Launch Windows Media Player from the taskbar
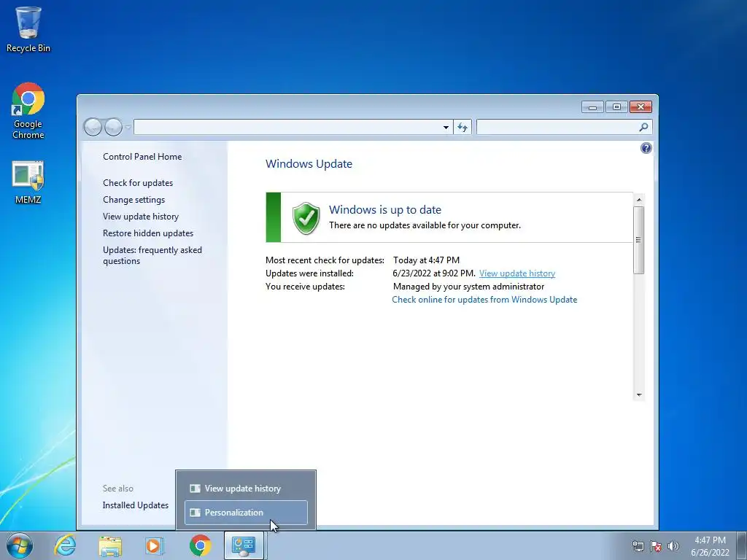This screenshot has height=560, width=747. (x=155, y=546)
